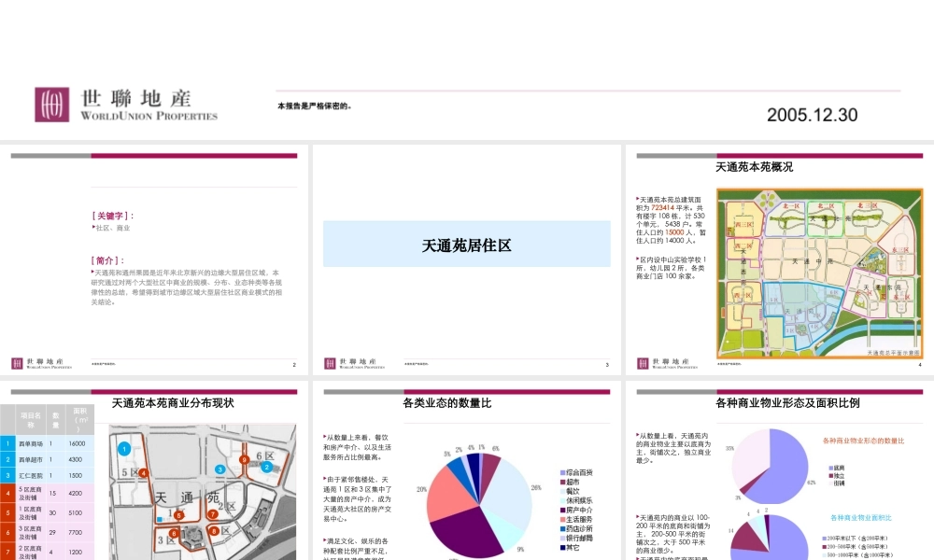Click the 面积 table header
The image size is (934, 560).
click(x=79, y=420)
